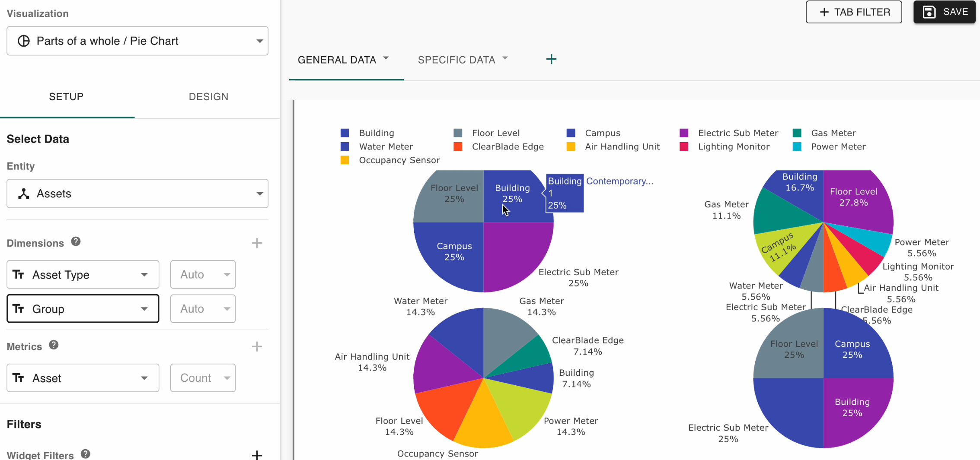Viewport: 980px width, 460px height.
Task: Switch to the Specific Data tab
Action: point(456,60)
